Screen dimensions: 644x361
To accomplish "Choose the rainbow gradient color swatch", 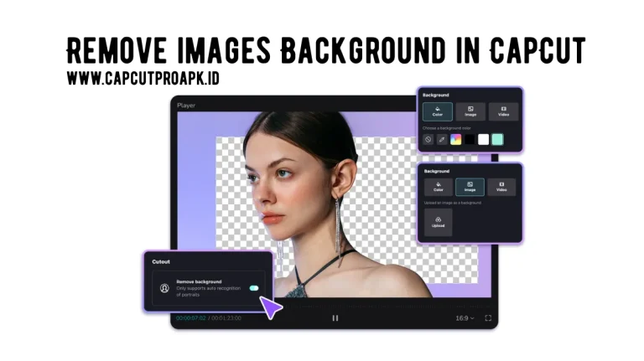I will coord(456,139).
